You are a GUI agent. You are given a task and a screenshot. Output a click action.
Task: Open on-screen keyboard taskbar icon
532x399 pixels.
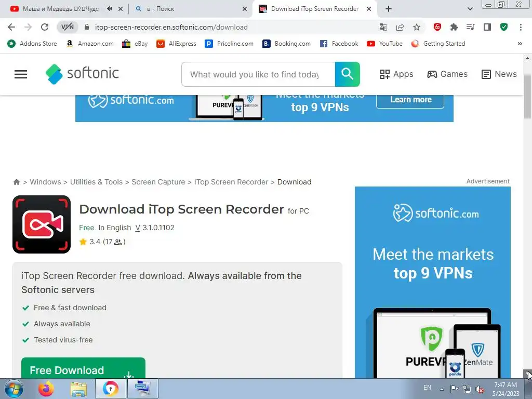click(x=142, y=389)
